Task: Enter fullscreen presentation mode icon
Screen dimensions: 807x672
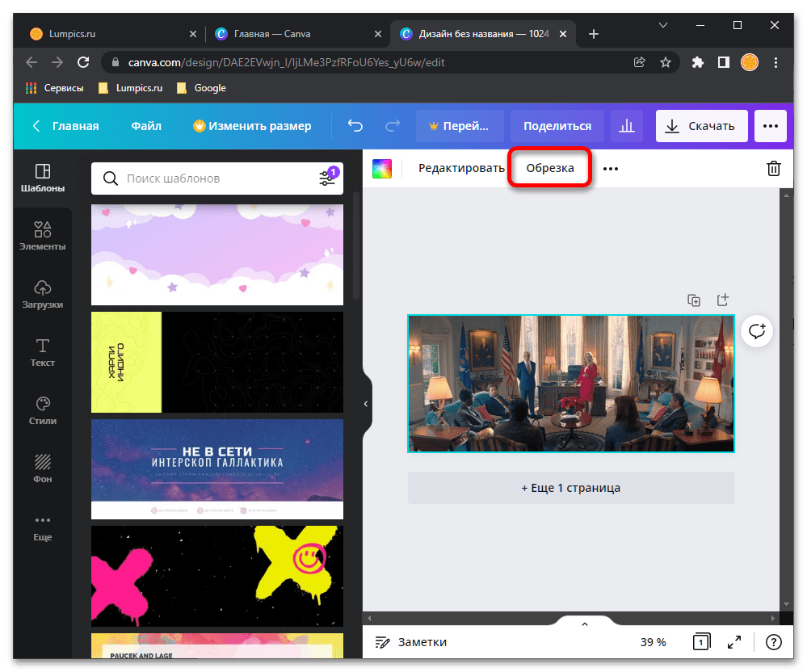Action: [x=734, y=641]
